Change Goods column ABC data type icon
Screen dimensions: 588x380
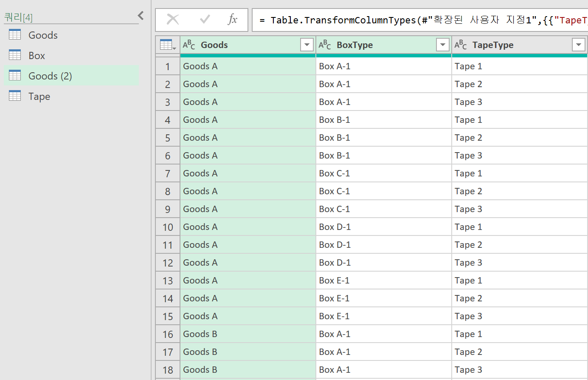click(189, 45)
